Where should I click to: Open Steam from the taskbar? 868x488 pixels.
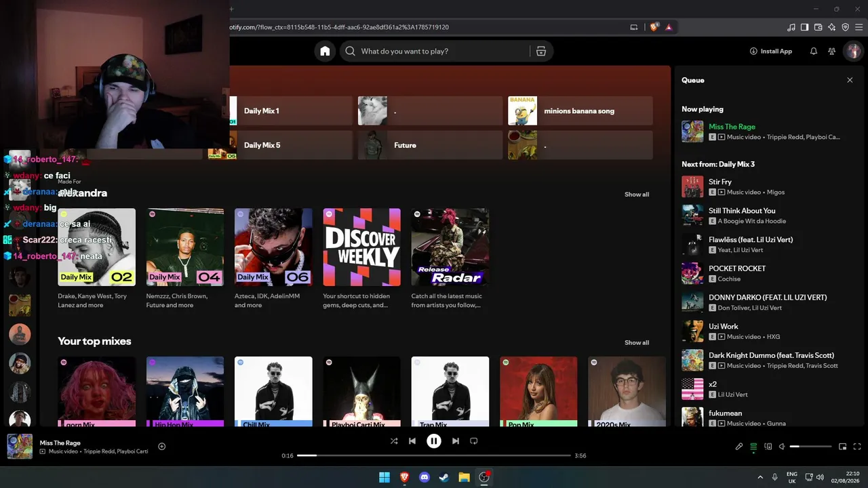tap(444, 477)
